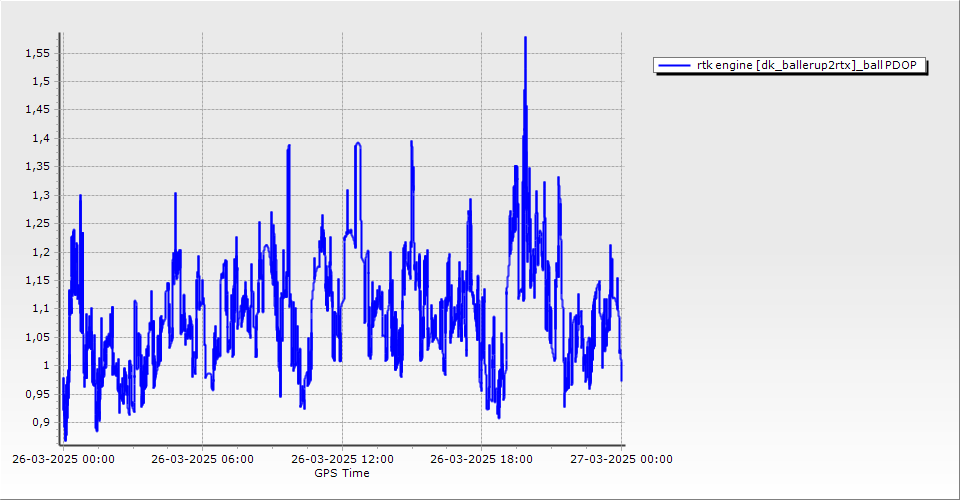Click the '0,9' y-axis value
This screenshot has width=960, height=500.
click(x=40, y=422)
